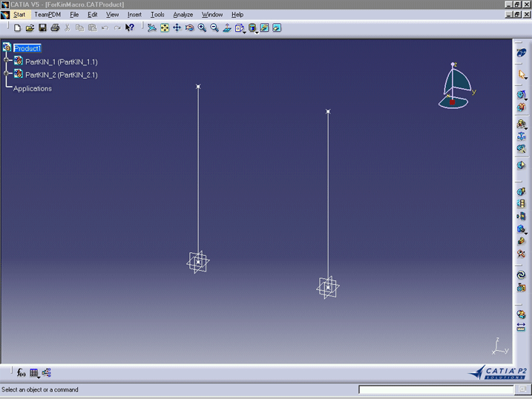Open a file with the Open icon
532x399 pixels.
(x=30, y=28)
